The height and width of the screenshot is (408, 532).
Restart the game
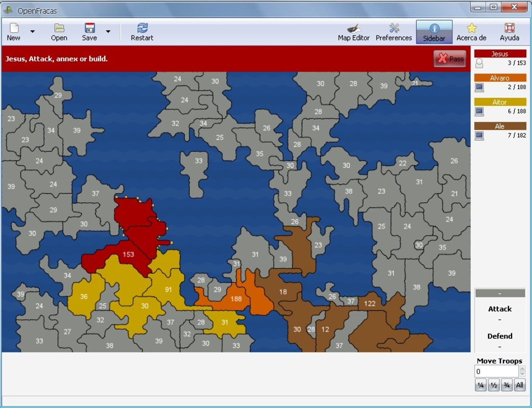pyautogui.click(x=142, y=32)
